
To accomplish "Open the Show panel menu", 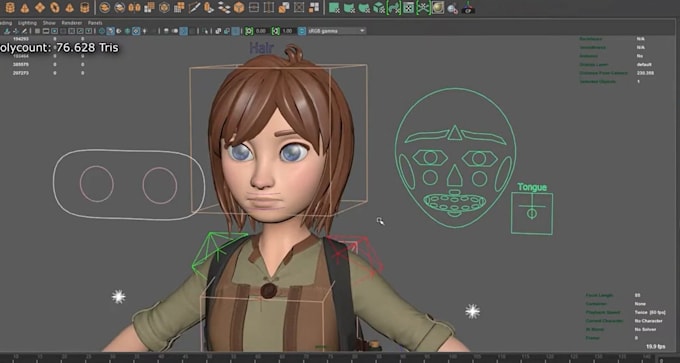I will 49,23.
